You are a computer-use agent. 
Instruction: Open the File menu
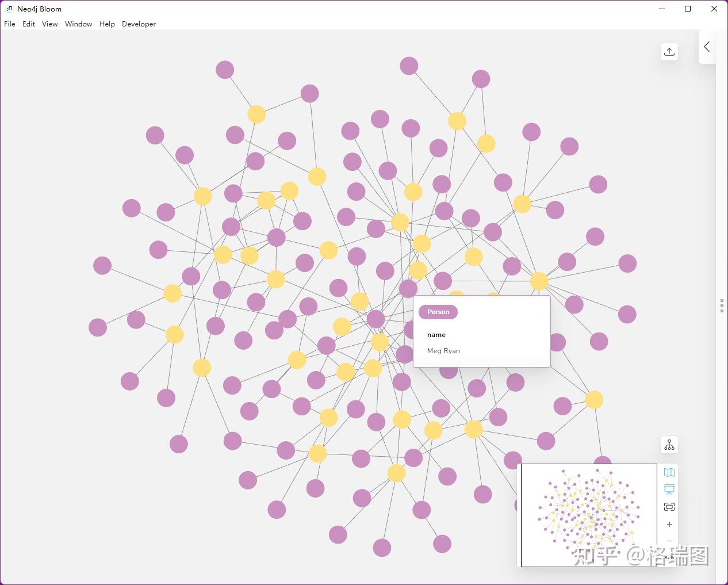click(x=9, y=24)
